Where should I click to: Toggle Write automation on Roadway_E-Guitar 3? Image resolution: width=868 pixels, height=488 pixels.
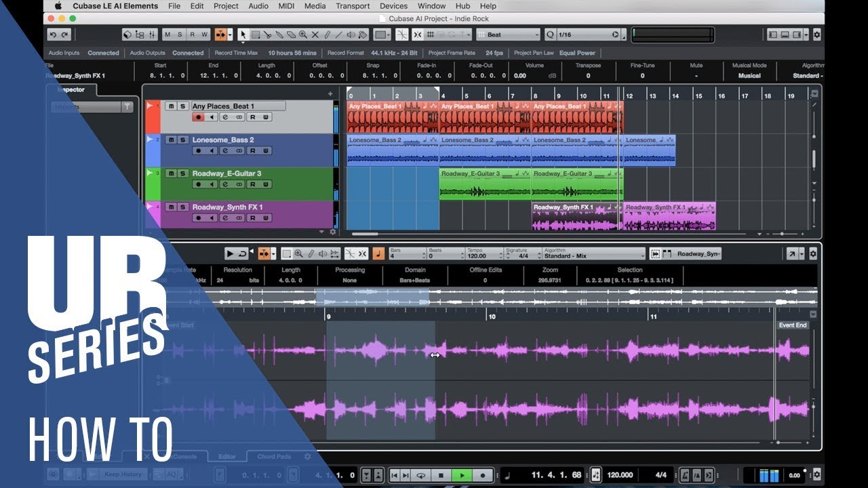point(265,184)
